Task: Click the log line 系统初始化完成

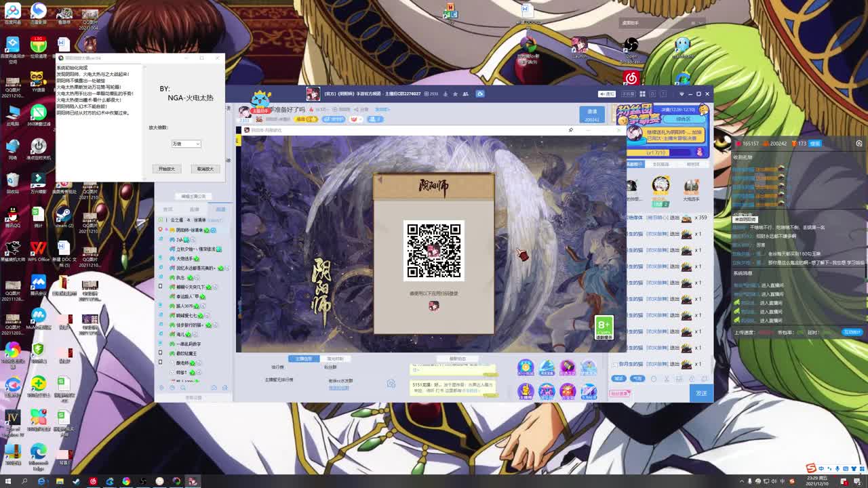Action: (x=72, y=68)
